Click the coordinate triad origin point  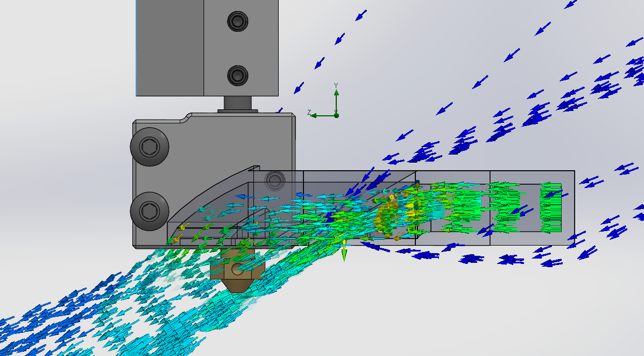pyautogui.click(x=336, y=115)
